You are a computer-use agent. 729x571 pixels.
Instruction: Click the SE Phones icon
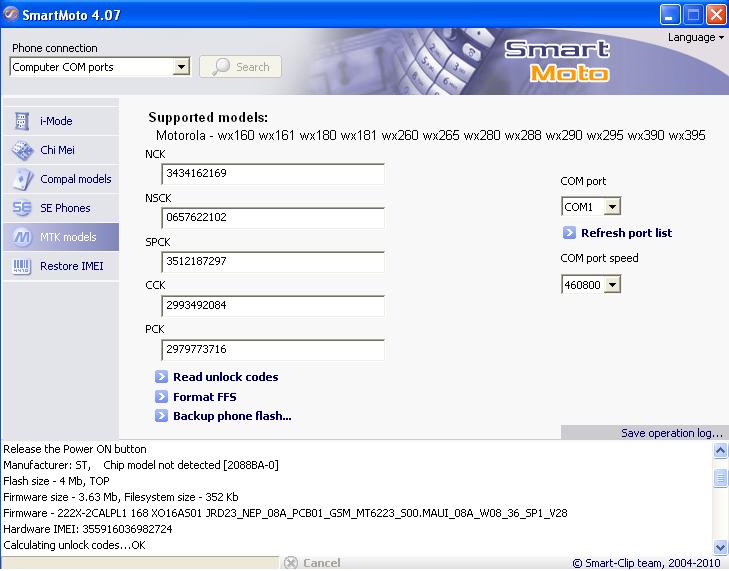coord(22,208)
